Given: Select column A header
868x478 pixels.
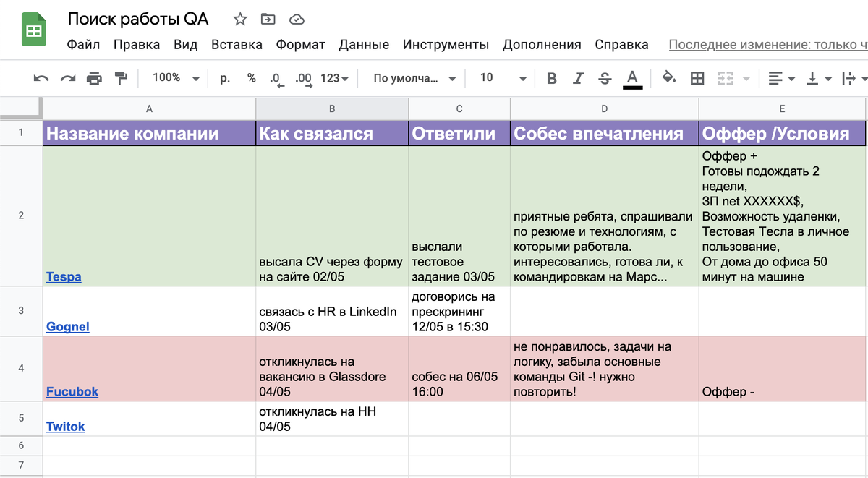Looking at the screenshot, I should (x=149, y=109).
